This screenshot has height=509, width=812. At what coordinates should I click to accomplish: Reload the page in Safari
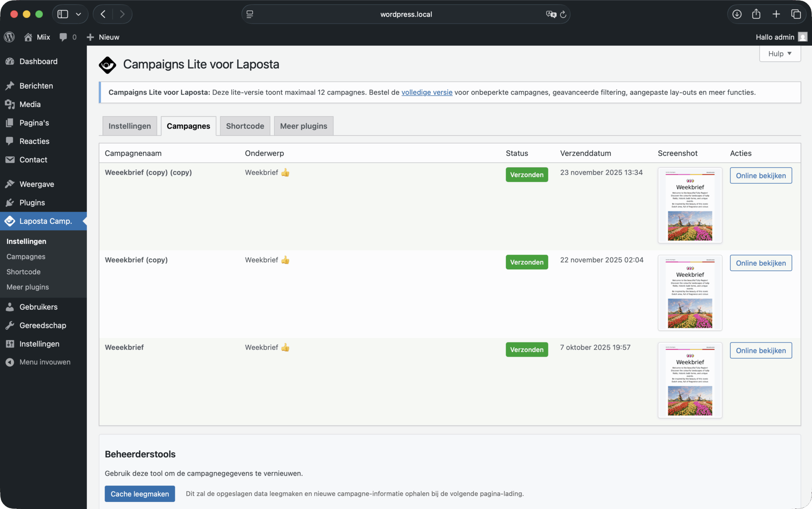coord(563,14)
